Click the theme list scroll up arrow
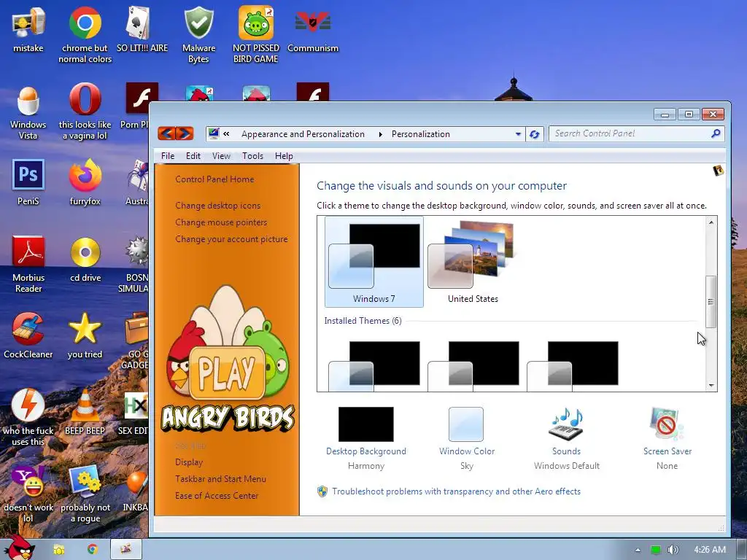The width and height of the screenshot is (747, 560). [711, 222]
